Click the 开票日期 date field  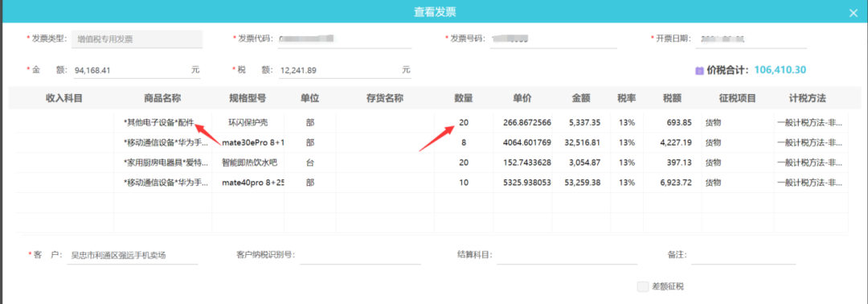pos(751,39)
